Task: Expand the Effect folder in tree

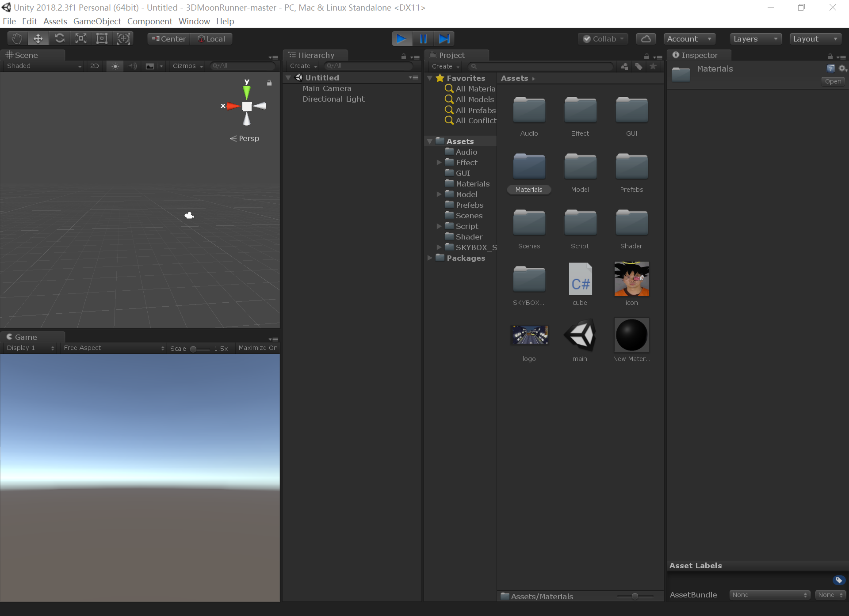Action: (439, 163)
